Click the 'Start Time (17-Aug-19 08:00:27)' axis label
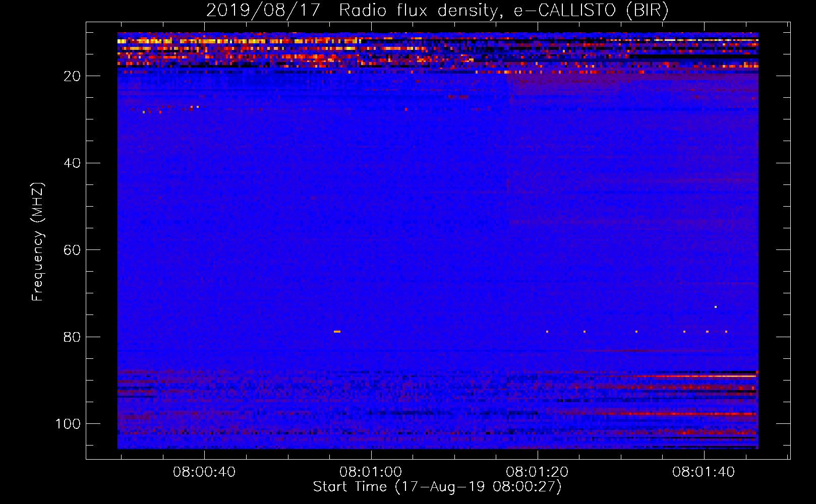816x504 pixels. click(437, 487)
